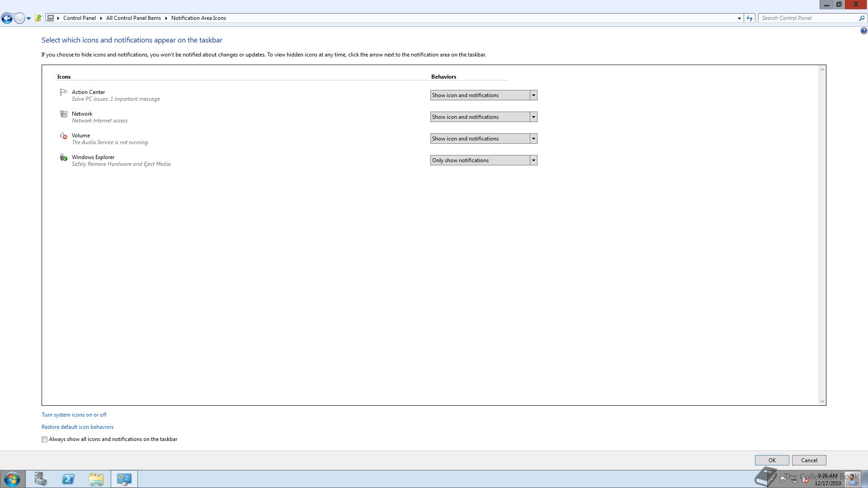Click the 'Network Internet access' text
This screenshot has width=868, height=488.
coord(100,121)
